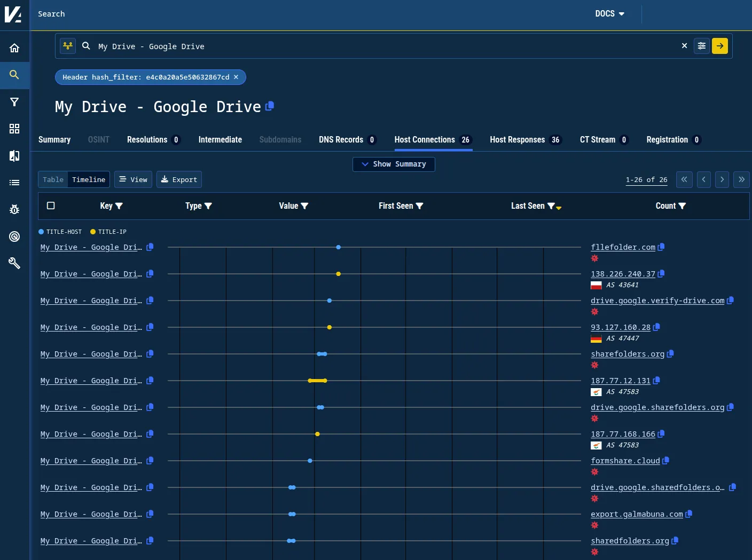Viewport: 752px width, 560px height.
Task: Click the 1-26 of 26 pagination text
Action: [646, 179]
